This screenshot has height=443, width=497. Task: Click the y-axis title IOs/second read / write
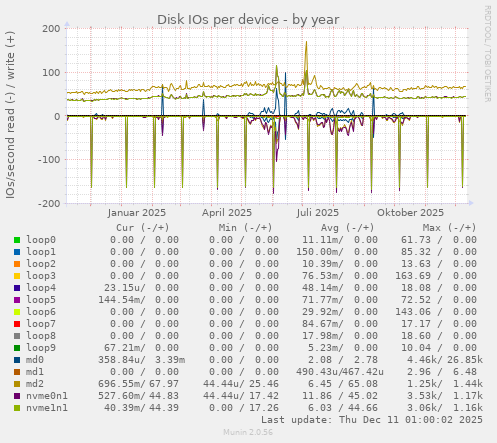coord(10,115)
